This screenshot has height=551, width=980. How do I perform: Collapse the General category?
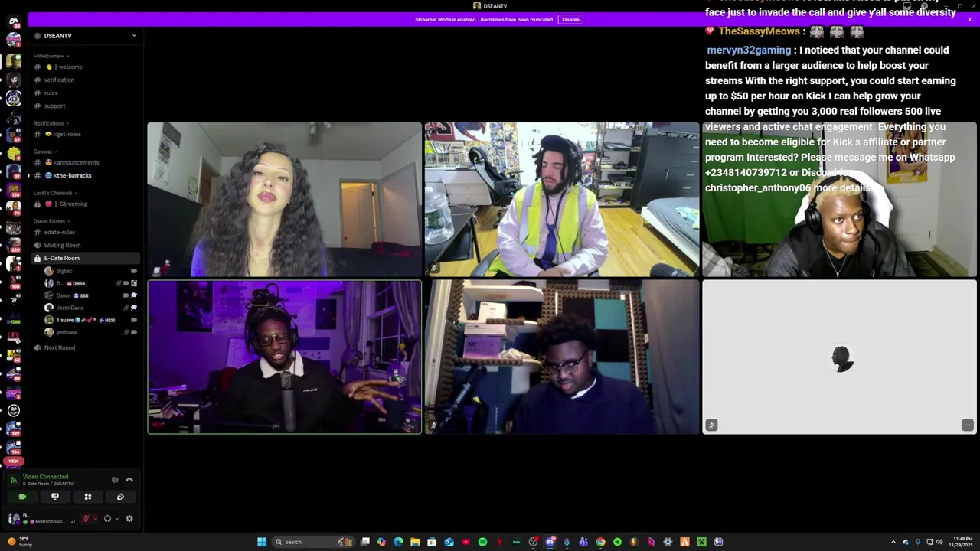point(45,152)
